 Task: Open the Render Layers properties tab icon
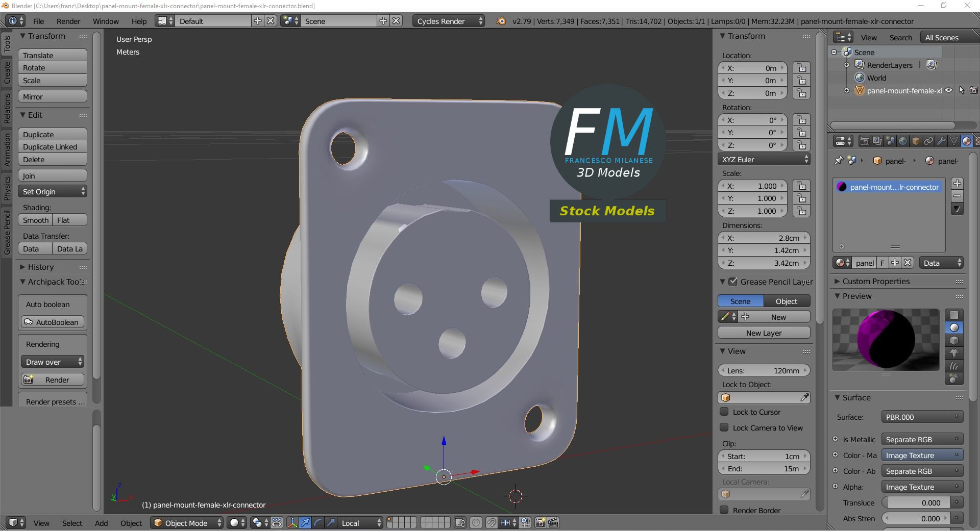click(877, 141)
